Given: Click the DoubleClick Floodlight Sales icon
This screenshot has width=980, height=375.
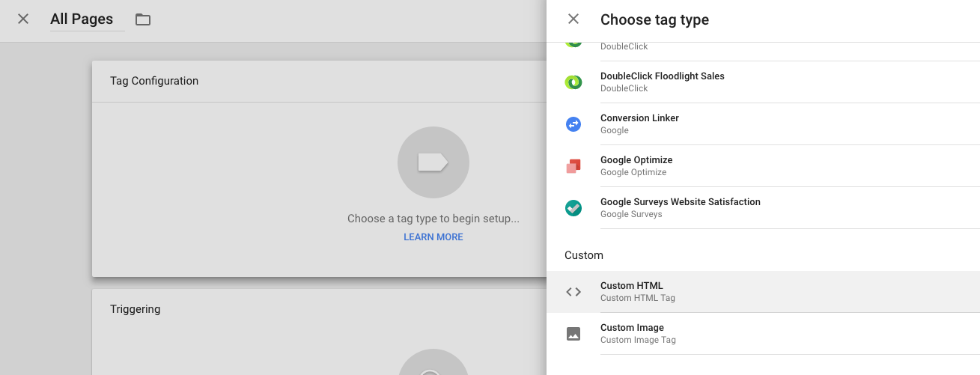Looking at the screenshot, I should [573, 82].
